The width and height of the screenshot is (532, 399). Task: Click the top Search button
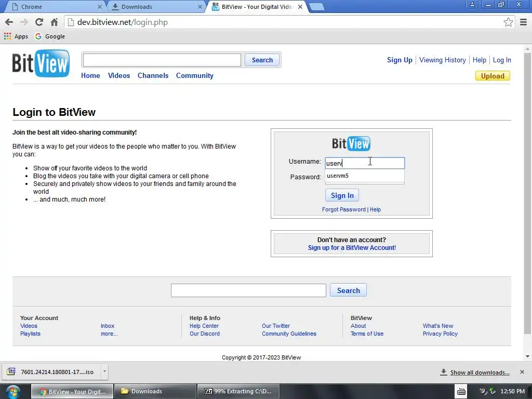point(262,60)
